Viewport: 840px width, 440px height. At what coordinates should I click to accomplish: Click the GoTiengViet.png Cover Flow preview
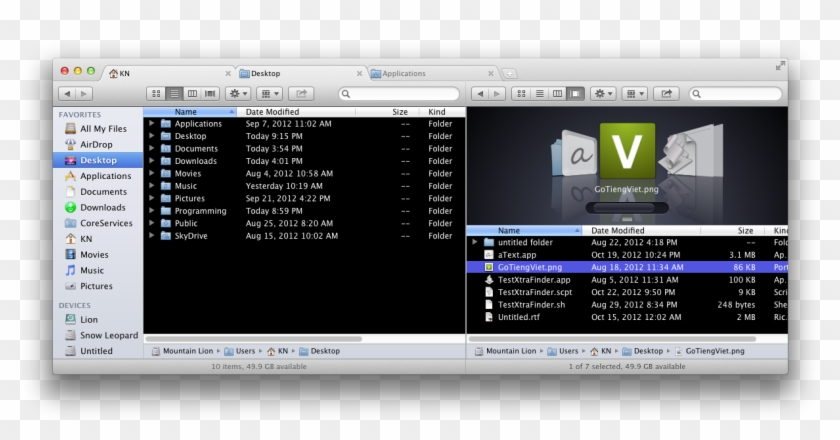point(626,153)
